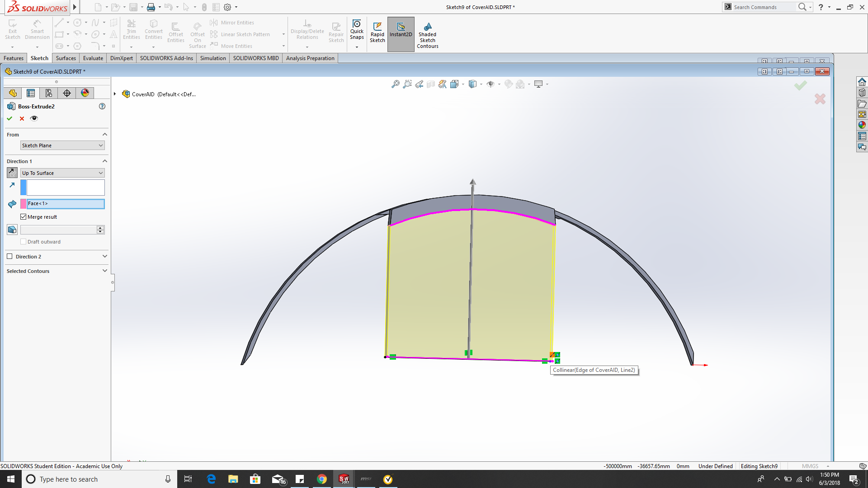Image resolution: width=868 pixels, height=488 pixels.
Task: Click Dynamic Annotation Views icon
Action: tap(443, 84)
